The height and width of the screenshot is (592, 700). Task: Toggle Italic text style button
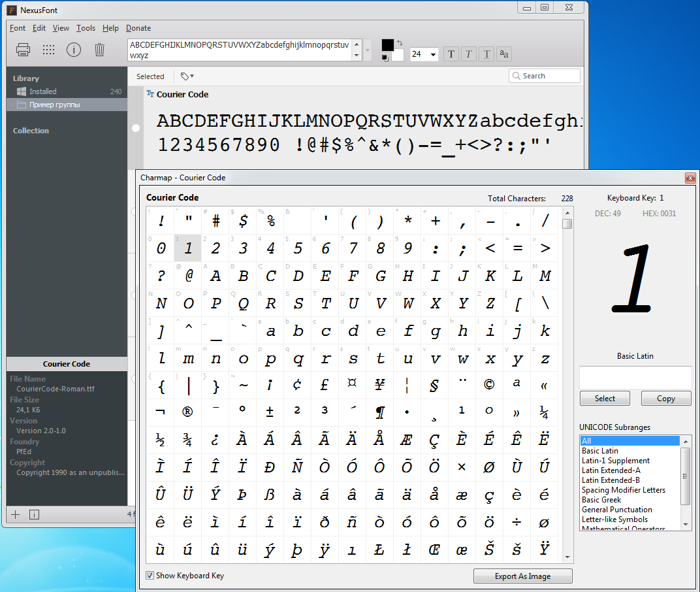469,54
